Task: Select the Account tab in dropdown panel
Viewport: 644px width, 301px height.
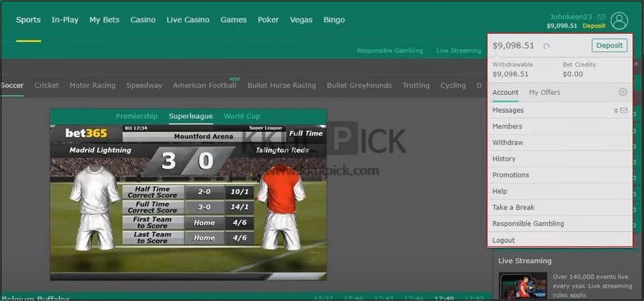Action: point(505,92)
